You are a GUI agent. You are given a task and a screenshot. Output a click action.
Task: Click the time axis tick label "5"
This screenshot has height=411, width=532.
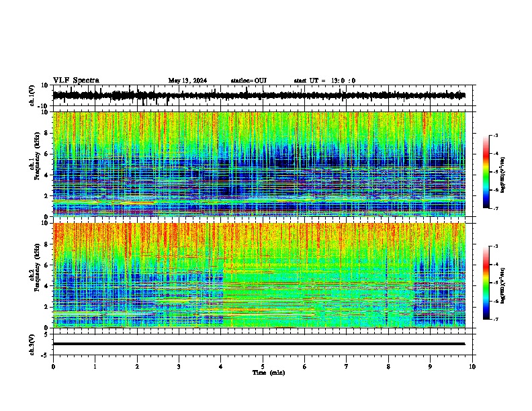263,367
